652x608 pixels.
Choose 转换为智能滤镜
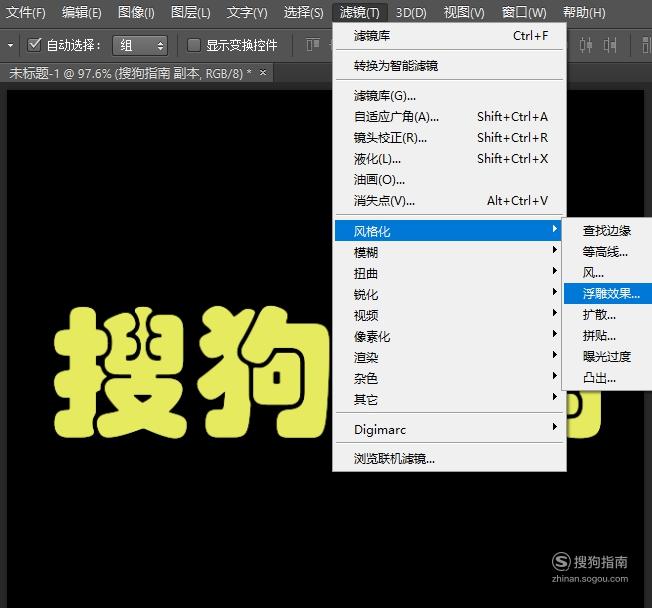point(449,66)
